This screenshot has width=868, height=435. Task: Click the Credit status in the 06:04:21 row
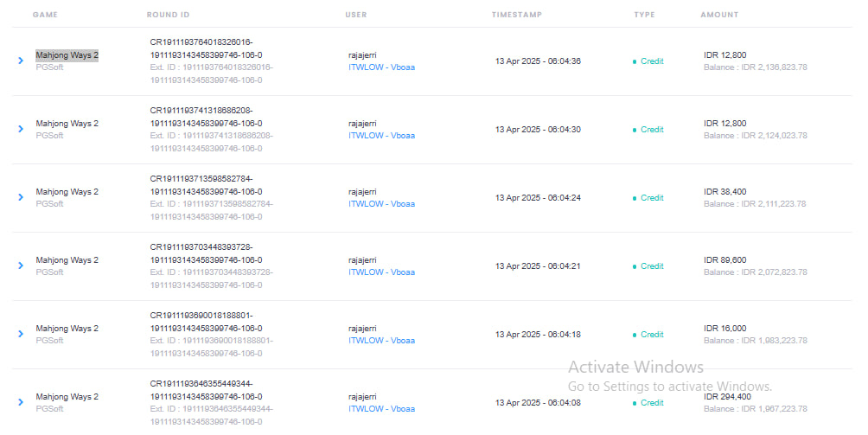point(652,266)
